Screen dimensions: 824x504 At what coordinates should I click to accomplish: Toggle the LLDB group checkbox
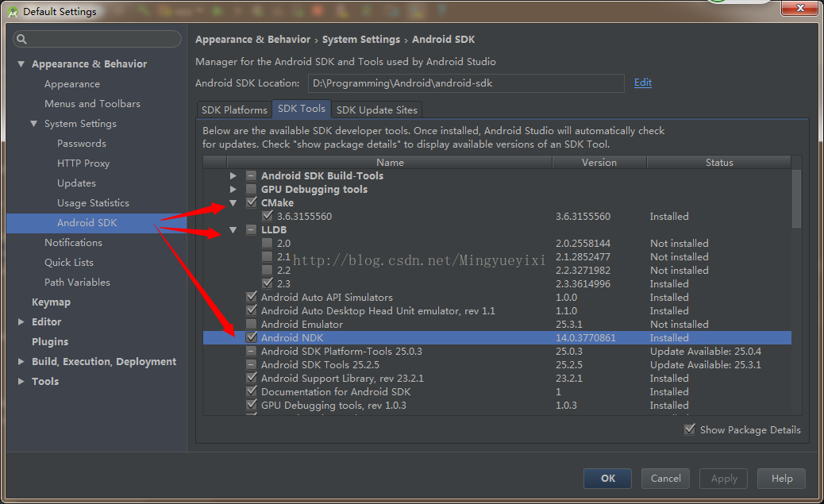point(251,229)
